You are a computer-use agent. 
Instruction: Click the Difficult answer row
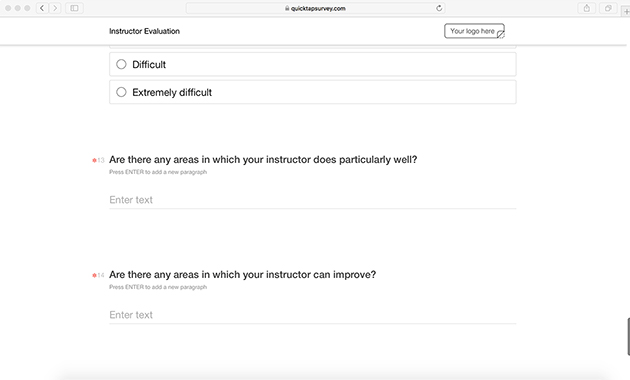[313, 64]
